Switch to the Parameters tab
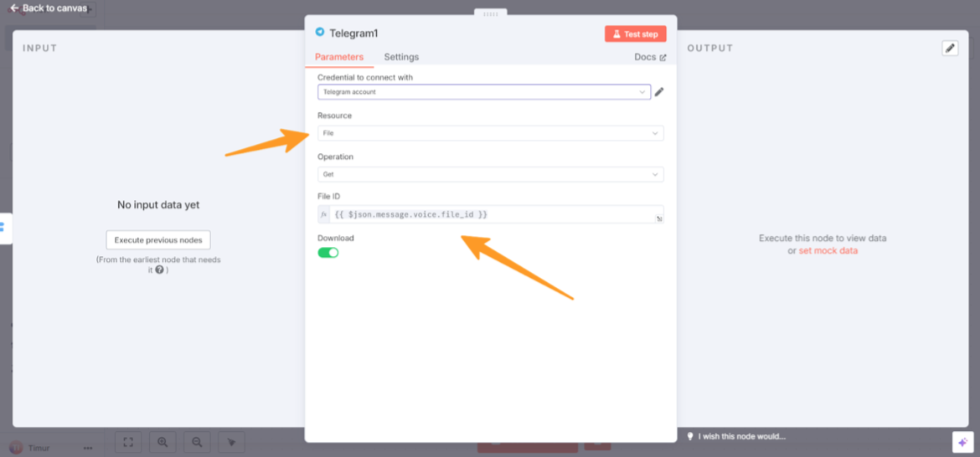 pyautogui.click(x=338, y=57)
